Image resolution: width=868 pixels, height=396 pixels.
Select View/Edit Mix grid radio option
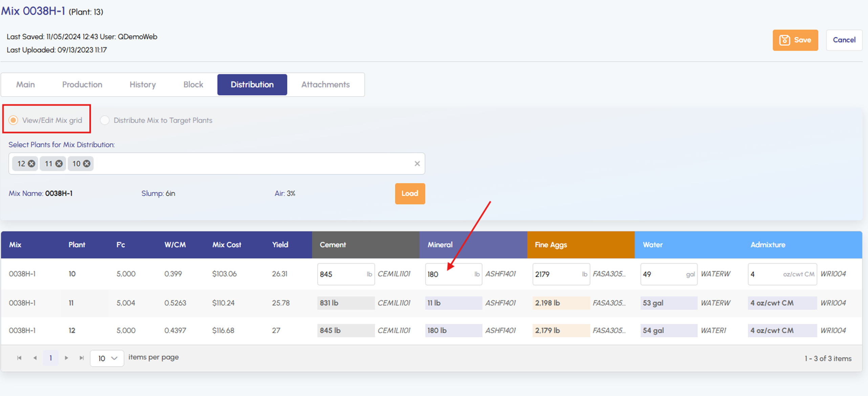(x=13, y=120)
